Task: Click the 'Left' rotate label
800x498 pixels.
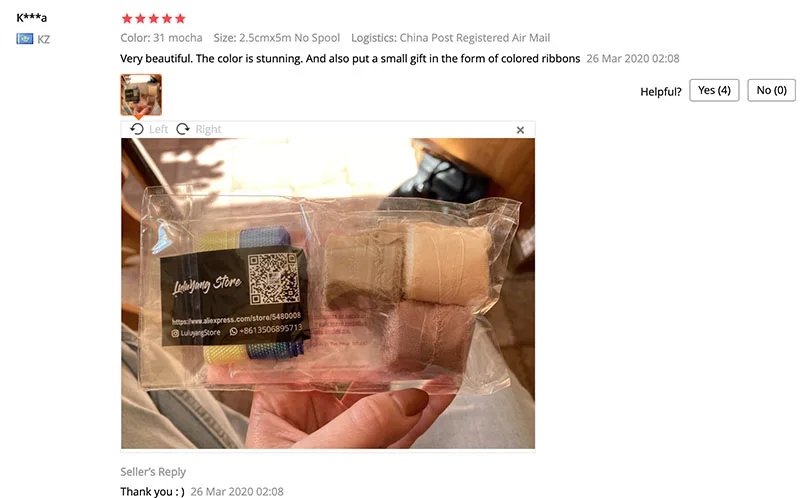Action: [158, 129]
